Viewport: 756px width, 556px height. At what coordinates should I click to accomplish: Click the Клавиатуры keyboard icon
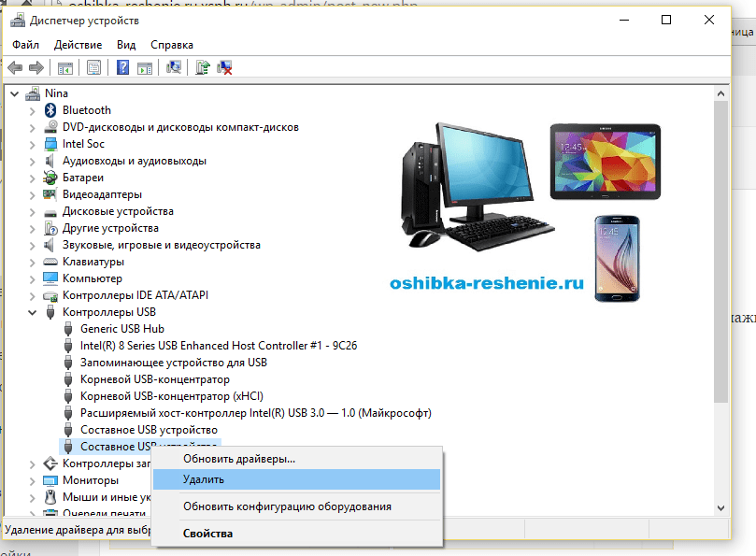pyautogui.click(x=50, y=262)
